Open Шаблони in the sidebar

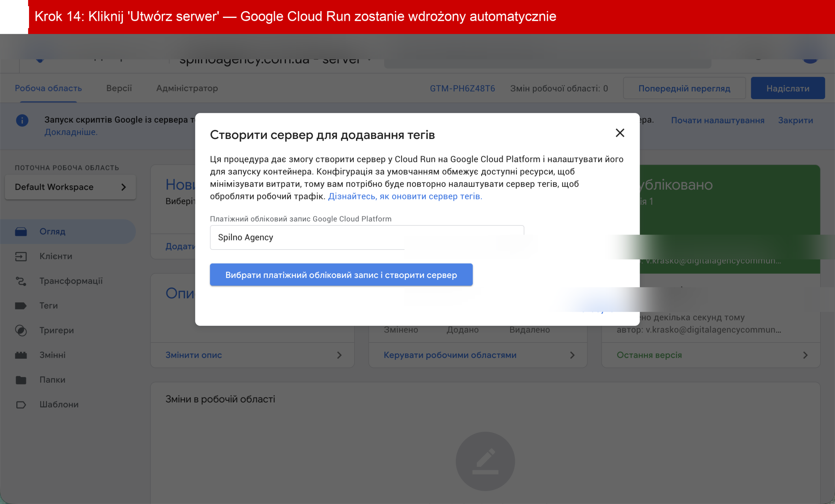pos(59,405)
